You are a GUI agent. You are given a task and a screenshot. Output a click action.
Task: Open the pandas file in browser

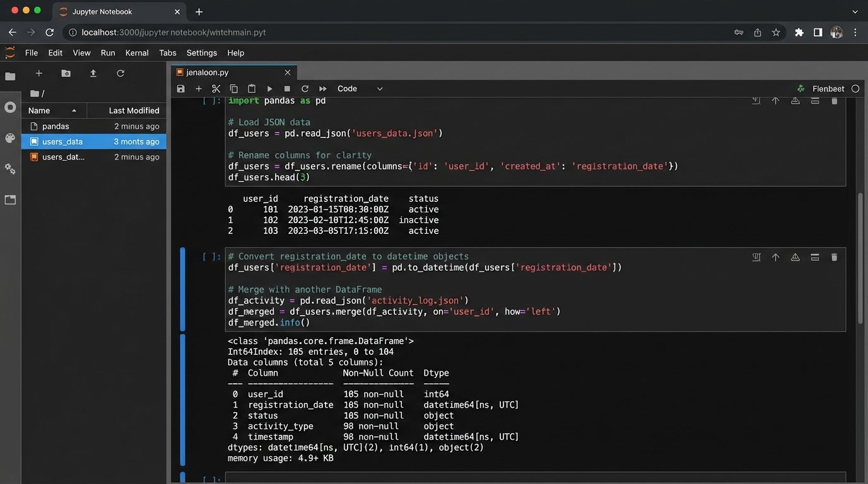coord(56,126)
